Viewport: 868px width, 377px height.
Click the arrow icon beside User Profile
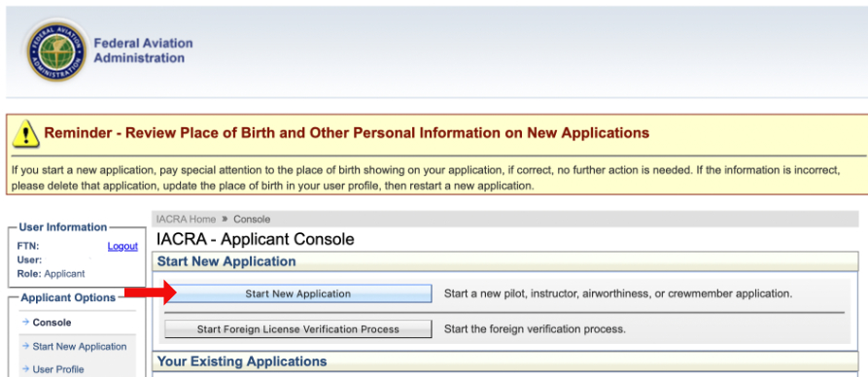25,368
